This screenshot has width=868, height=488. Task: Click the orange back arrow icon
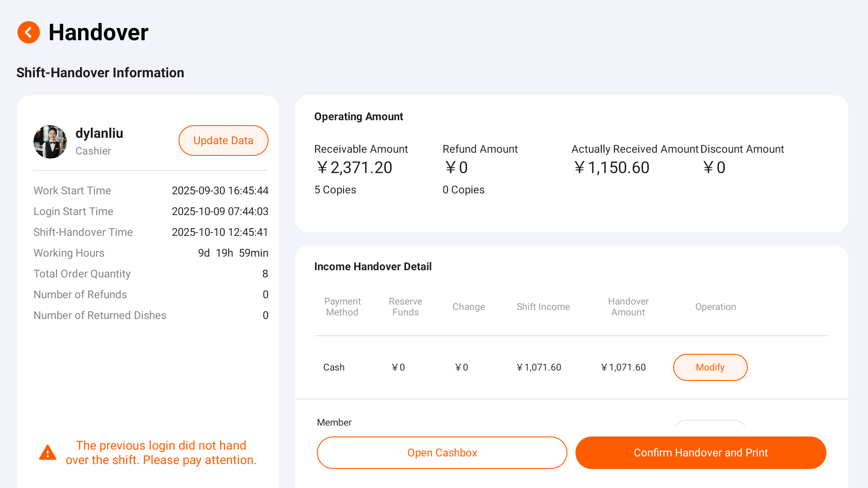pyautogui.click(x=28, y=32)
